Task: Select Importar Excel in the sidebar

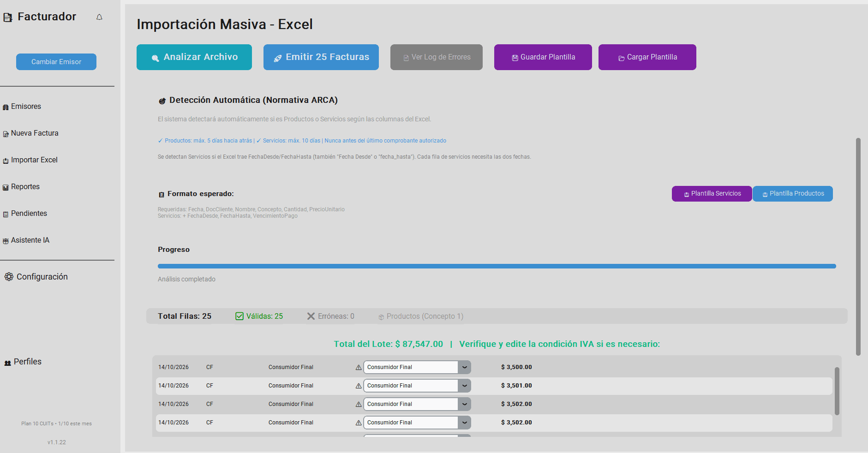Action: (34, 160)
